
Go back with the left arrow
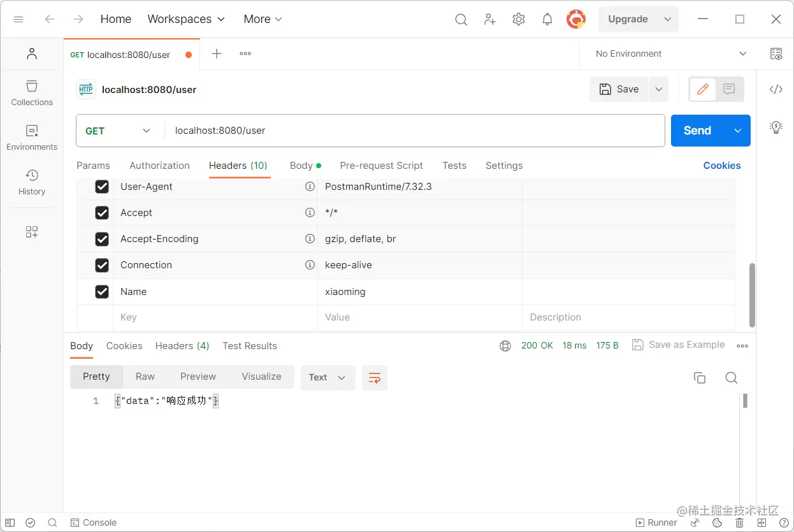click(x=50, y=19)
